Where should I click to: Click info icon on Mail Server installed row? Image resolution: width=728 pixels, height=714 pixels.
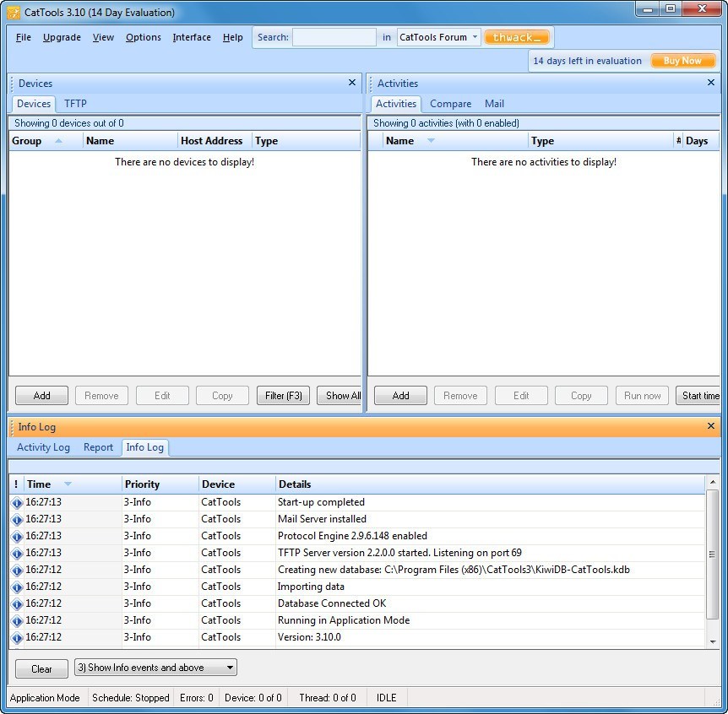(17, 520)
